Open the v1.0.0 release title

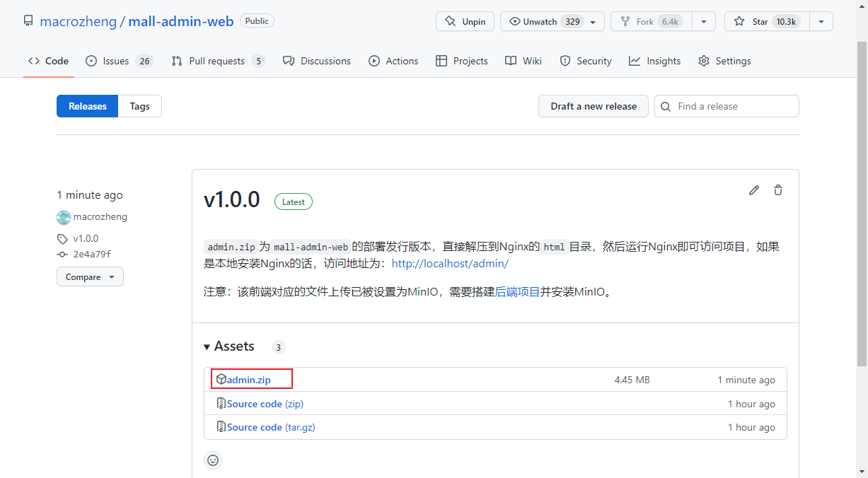coord(232,199)
